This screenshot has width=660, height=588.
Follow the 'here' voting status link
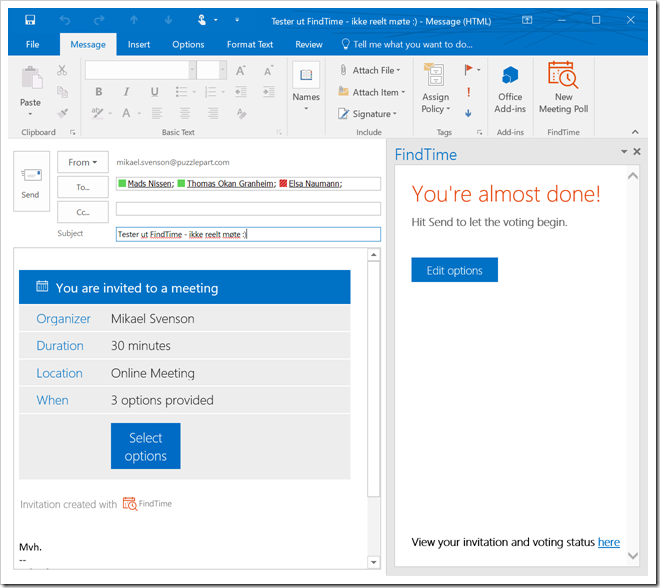click(x=609, y=542)
